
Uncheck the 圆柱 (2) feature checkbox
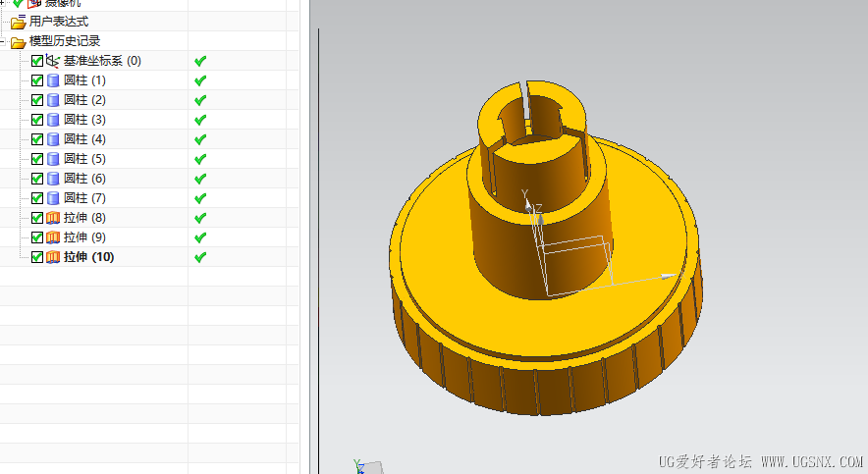coord(37,100)
